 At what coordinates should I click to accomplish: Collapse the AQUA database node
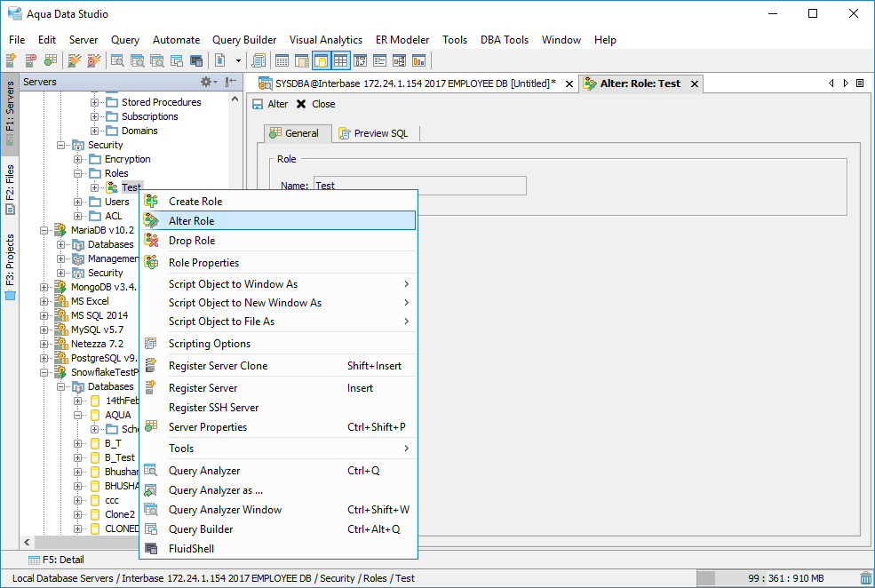point(77,415)
